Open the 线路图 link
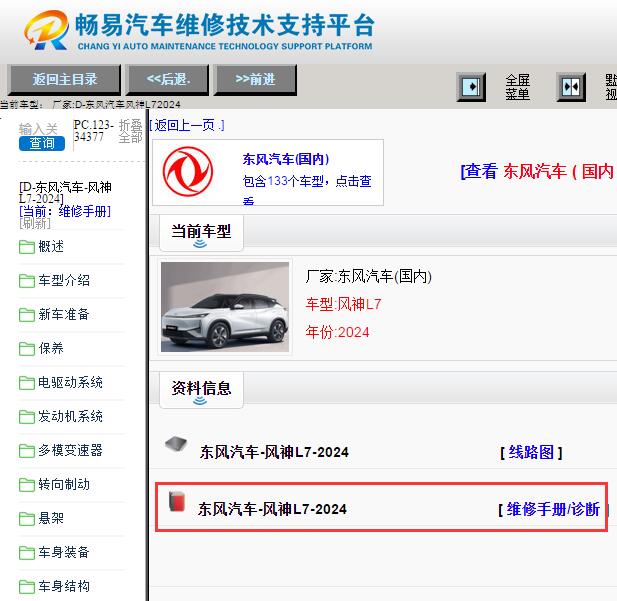 click(531, 452)
